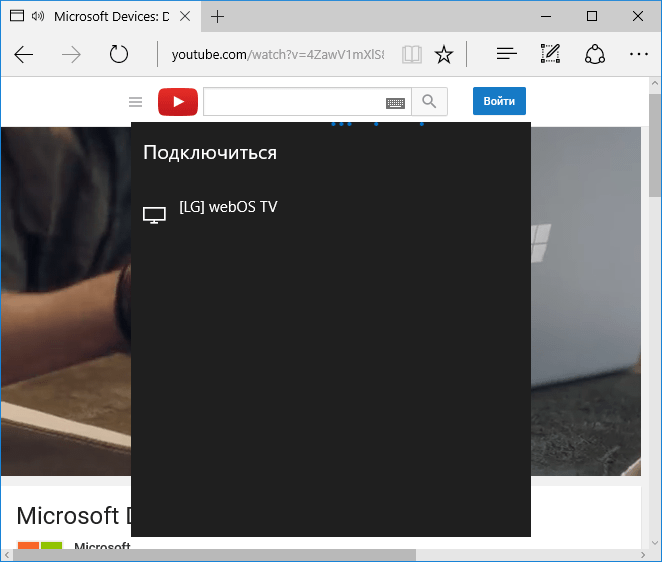This screenshot has height=562, width=662.
Task: Click the YouTube search input field
Action: [x=294, y=101]
